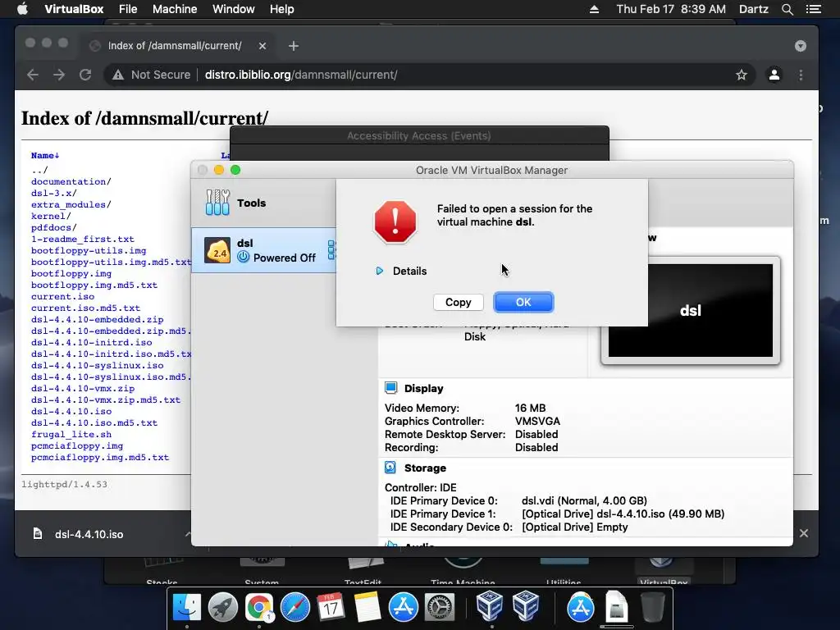This screenshot has width=840, height=630.
Task: Open Chrome three-dot menu
Action: [x=801, y=75]
